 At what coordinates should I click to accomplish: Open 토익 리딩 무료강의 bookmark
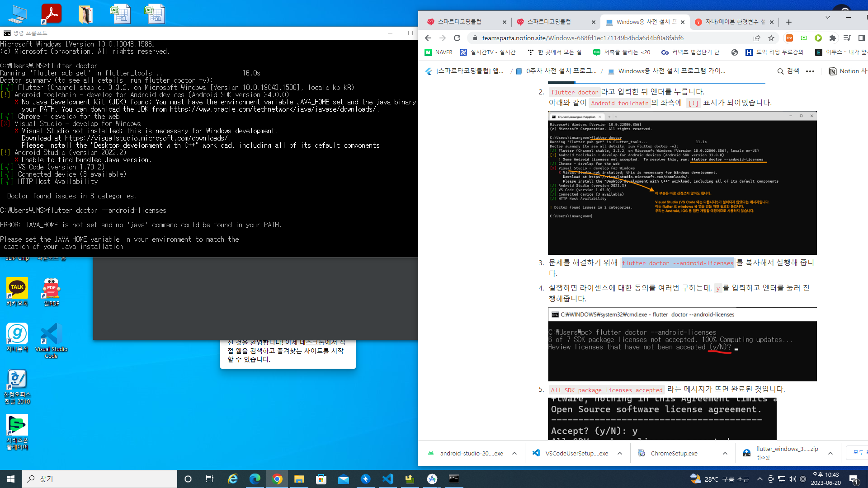(777, 52)
